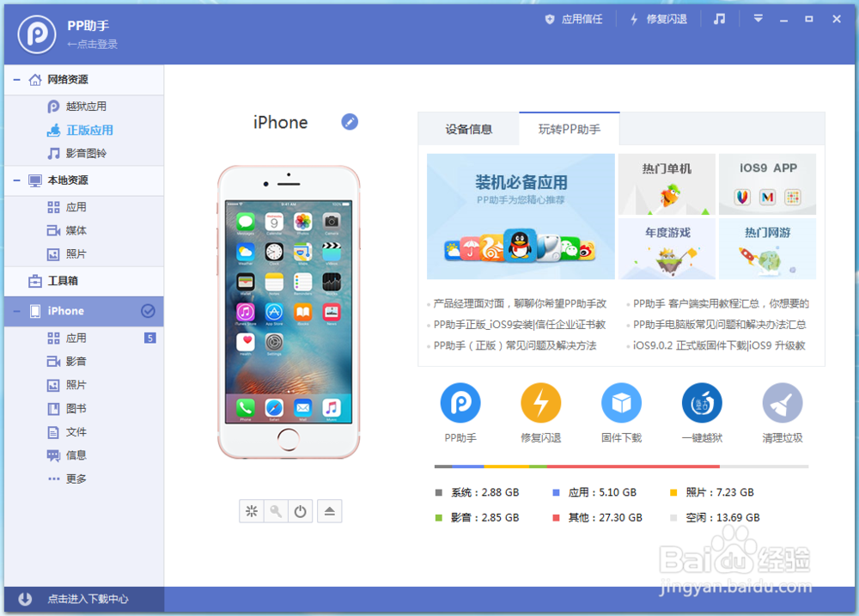Viewport: 859px width, 616px height.
Task: Click the refresh spinner button under phone
Action: click(252, 511)
